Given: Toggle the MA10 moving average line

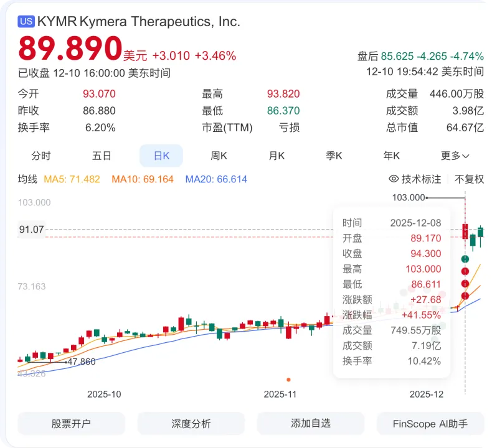Looking at the screenshot, I should (143, 179).
